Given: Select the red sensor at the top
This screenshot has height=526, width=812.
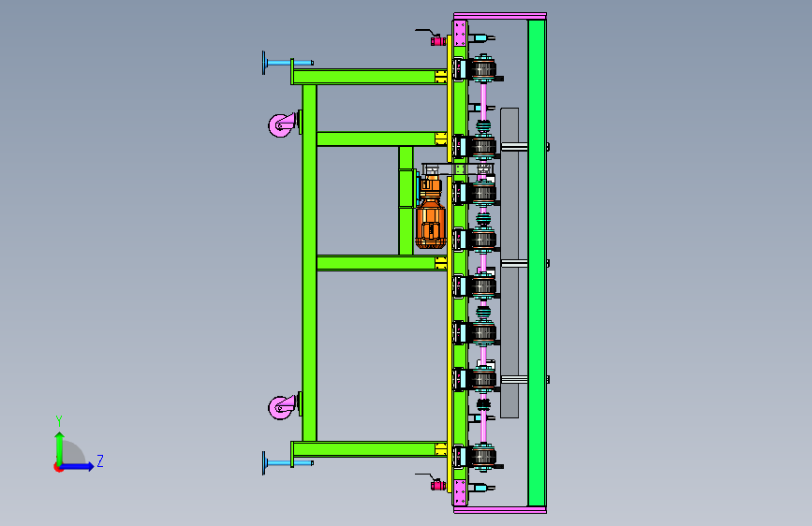Looking at the screenshot, I should [437, 40].
